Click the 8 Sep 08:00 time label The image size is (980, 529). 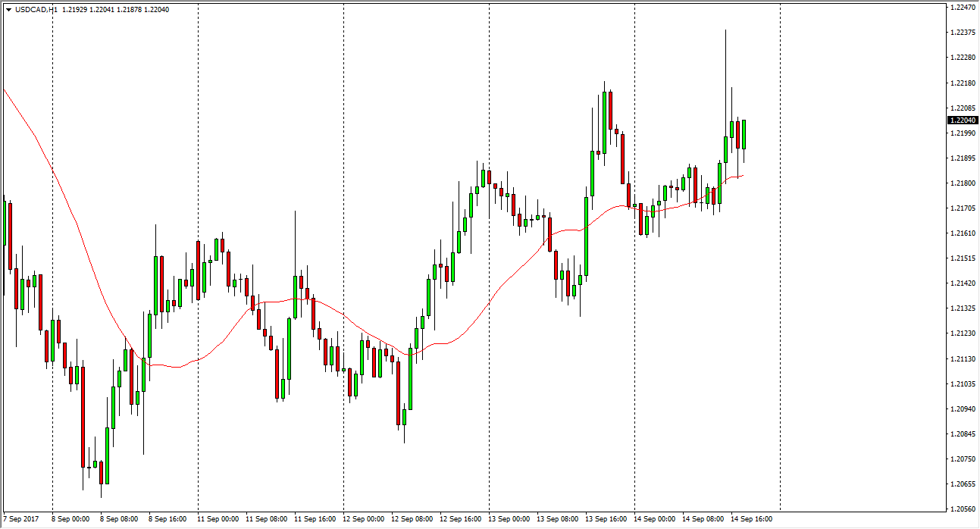(x=117, y=519)
